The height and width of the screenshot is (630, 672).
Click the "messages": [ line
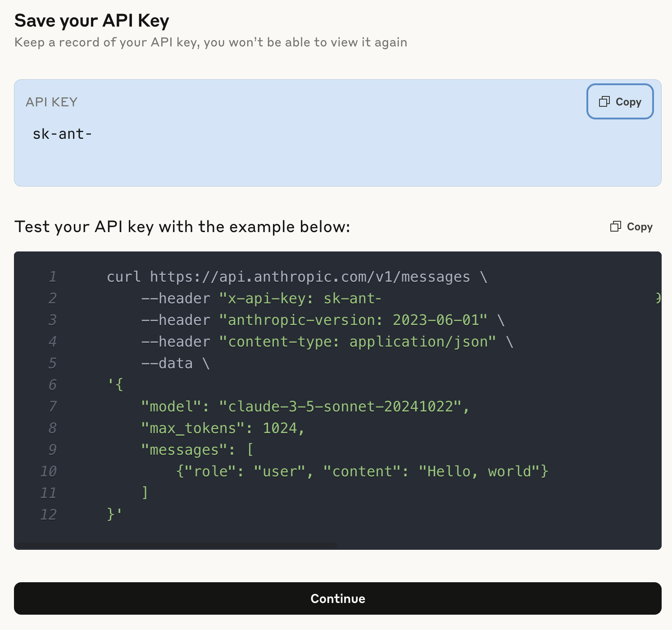pos(197,450)
